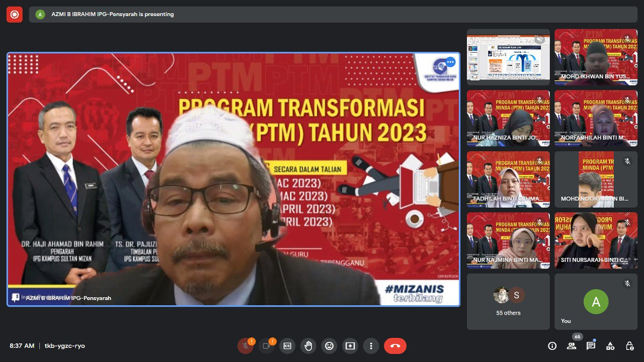The height and width of the screenshot is (362, 644).
Task: Select the MOHD NOOR AIMAN participant tile
Action: tap(596, 179)
